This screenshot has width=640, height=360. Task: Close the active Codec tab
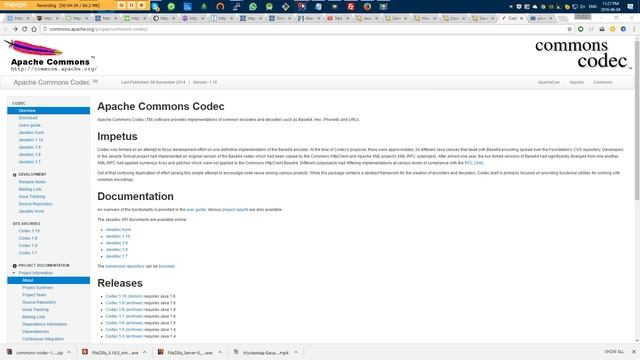click(x=521, y=18)
